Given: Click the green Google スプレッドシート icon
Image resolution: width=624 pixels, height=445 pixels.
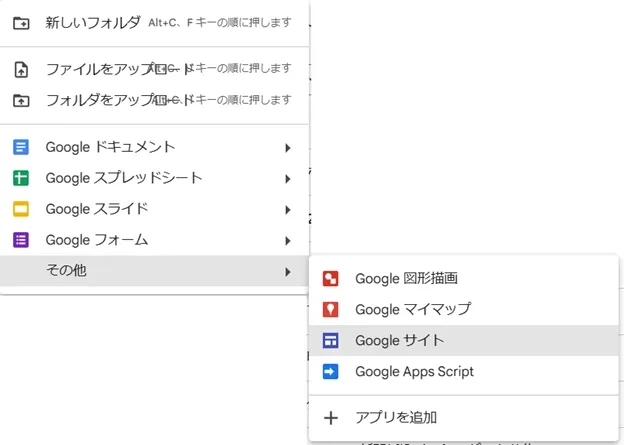Looking at the screenshot, I should click(x=21, y=179).
